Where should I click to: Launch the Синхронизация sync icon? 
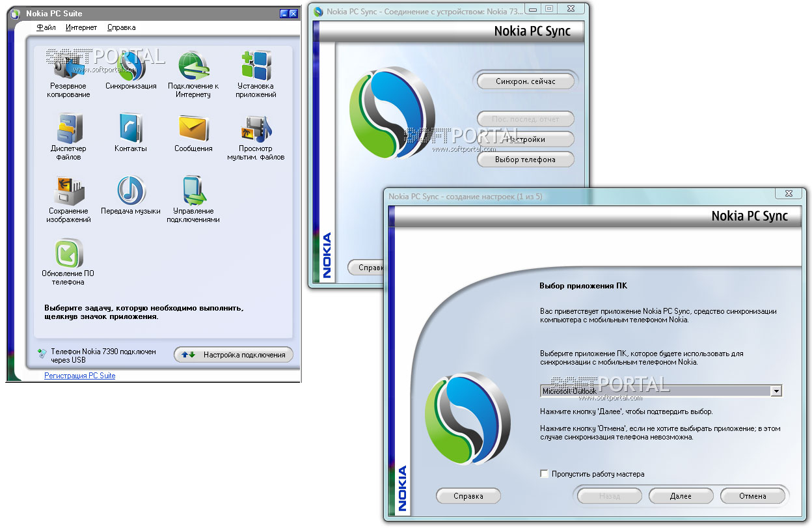click(131, 65)
